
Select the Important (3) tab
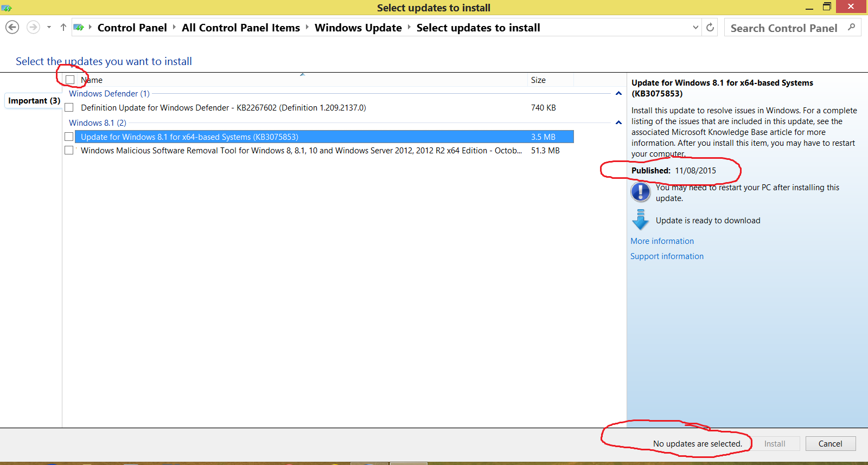34,101
